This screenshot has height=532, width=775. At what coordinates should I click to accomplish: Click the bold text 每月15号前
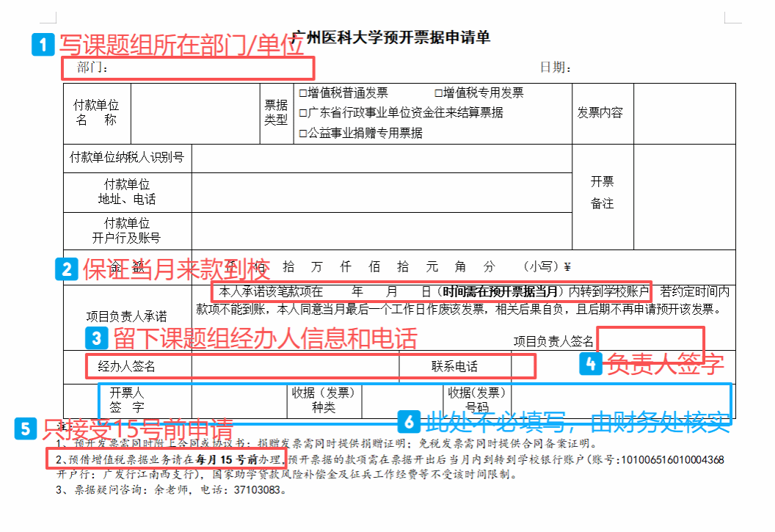tap(226, 460)
